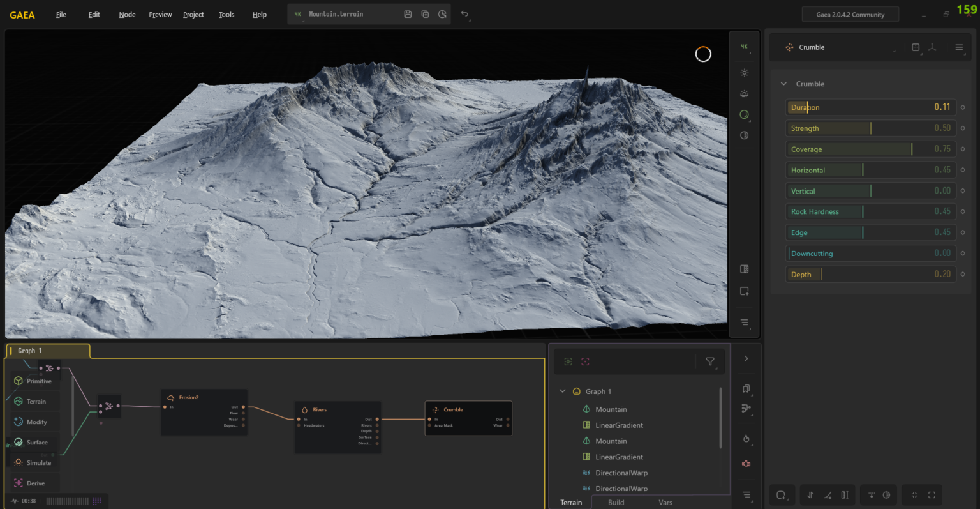Open the Tools menu

coord(226,14)
